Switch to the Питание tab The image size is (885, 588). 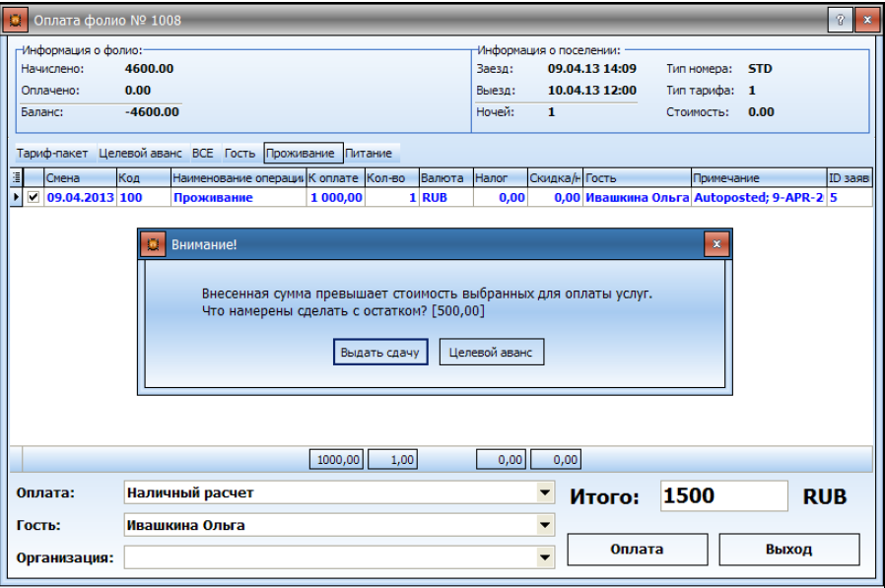coord(369,153)
